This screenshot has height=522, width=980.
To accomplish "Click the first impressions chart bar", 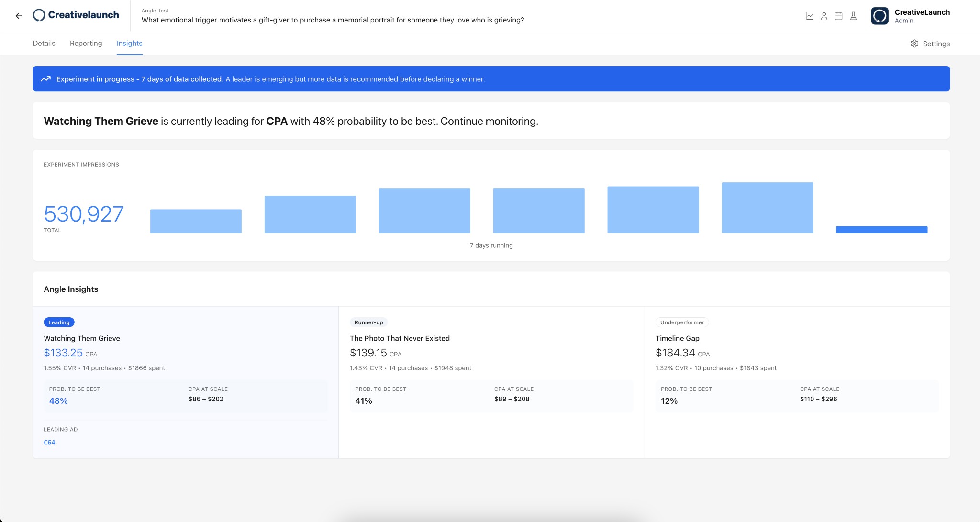I will pyautogui.click(x=196, y=221).
